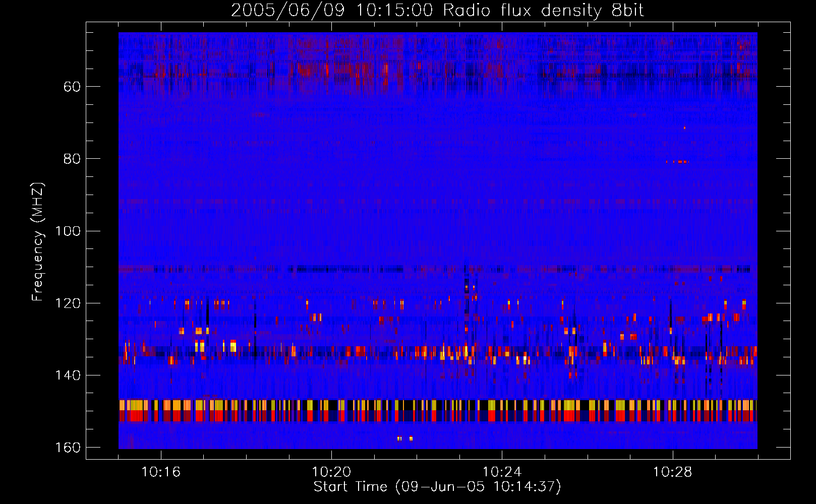The image size is (816, 504).
Task: Click the '10:28' time tick label
Action: pos(672,472)
